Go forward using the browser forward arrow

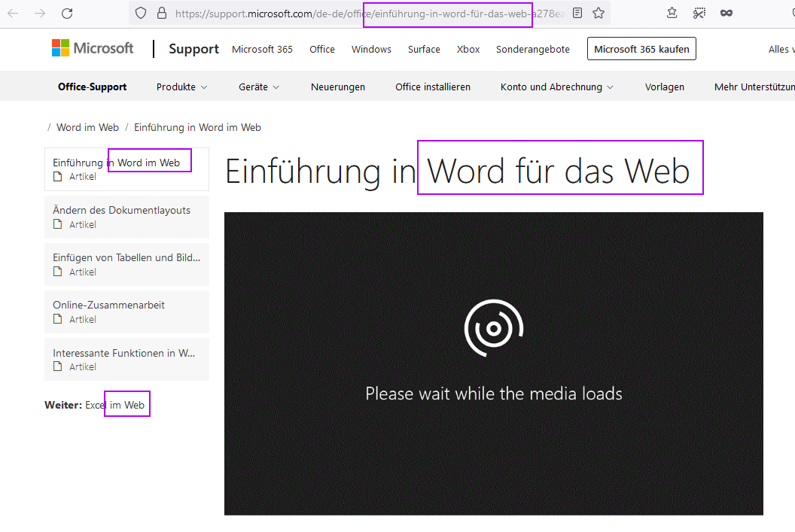click(x=40, y=14)
